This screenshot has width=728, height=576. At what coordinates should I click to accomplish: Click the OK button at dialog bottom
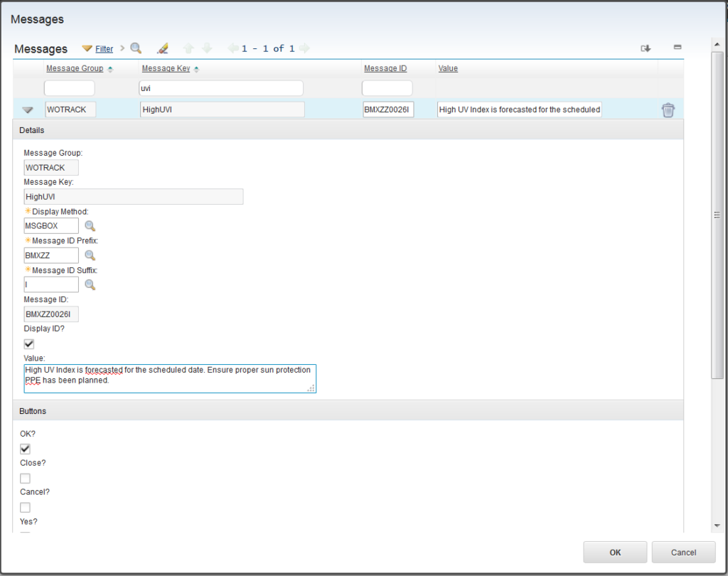(615, 553)
